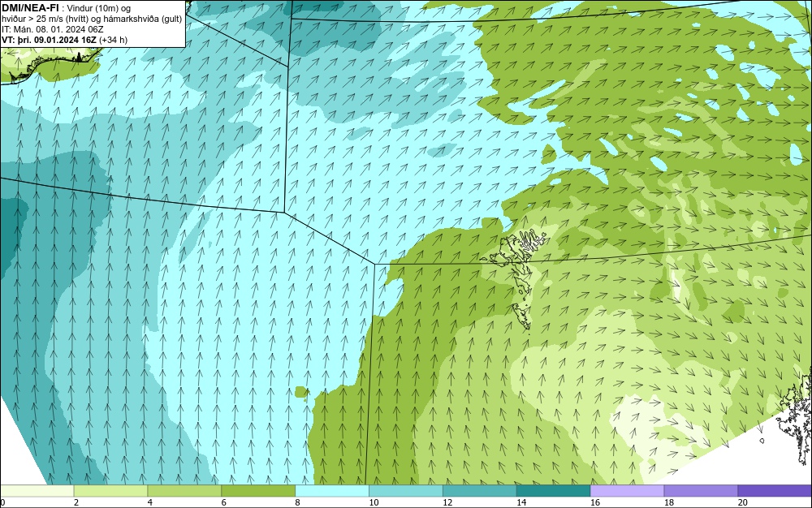Pick the 12–14 m/s teal legend swatch
The height and width of the screenshot is (508, 812).
click(x=480, y=491)
